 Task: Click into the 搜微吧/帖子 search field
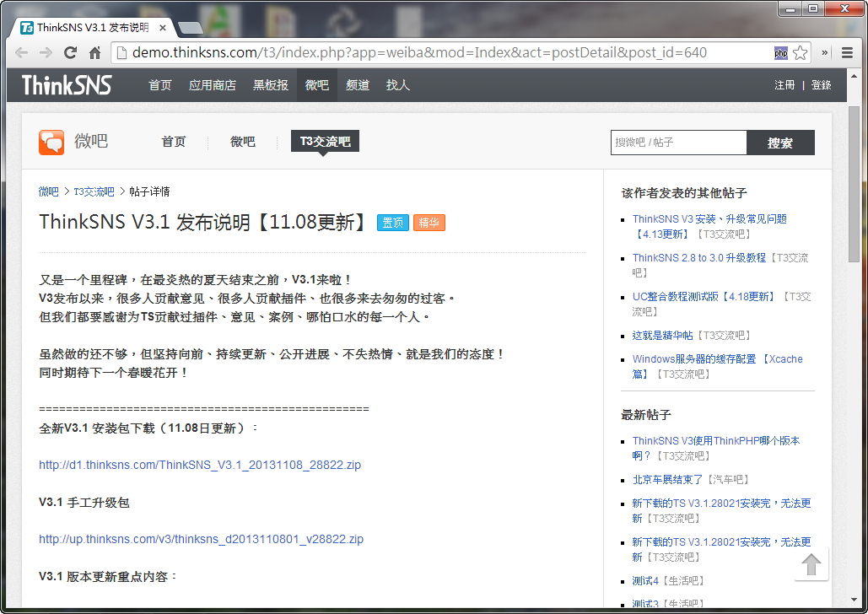click(x=678, y=143)
